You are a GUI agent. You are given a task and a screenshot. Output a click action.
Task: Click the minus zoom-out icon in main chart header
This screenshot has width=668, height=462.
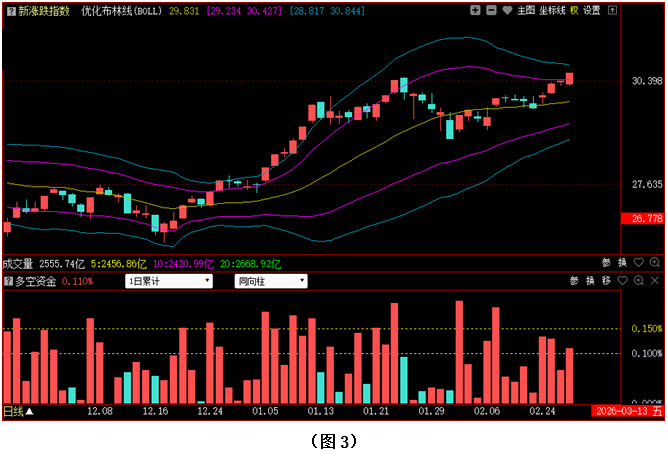click(491, 10)
